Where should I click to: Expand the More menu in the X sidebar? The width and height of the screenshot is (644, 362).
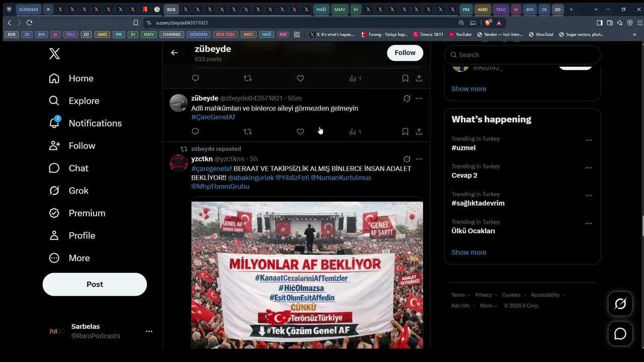click(x=69, y=258)
